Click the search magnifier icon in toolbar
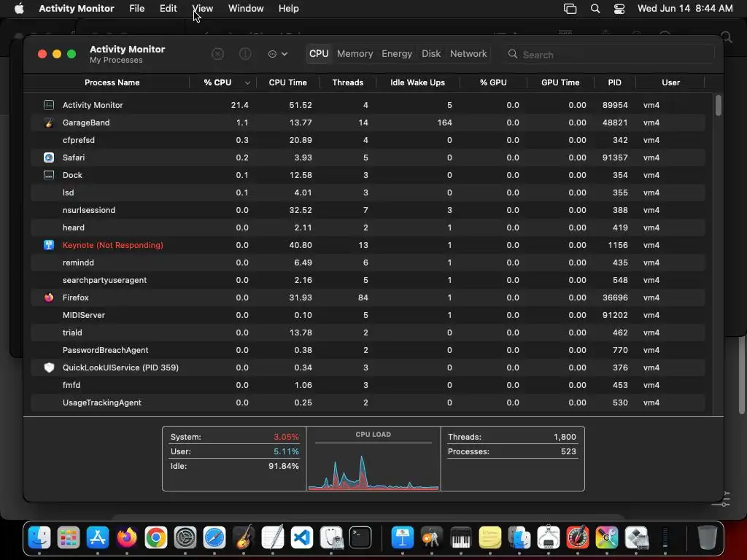The image size is (747, 560). (513, 54)
